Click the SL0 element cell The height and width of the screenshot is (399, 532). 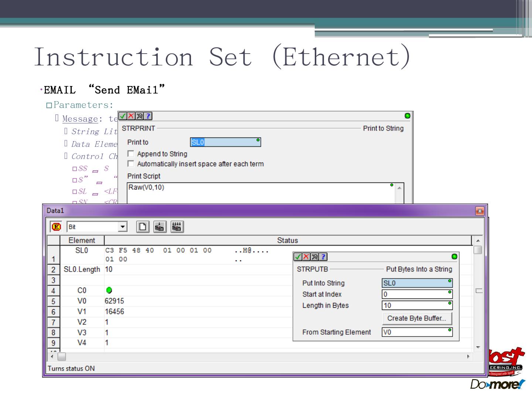[x=82, y=255]
